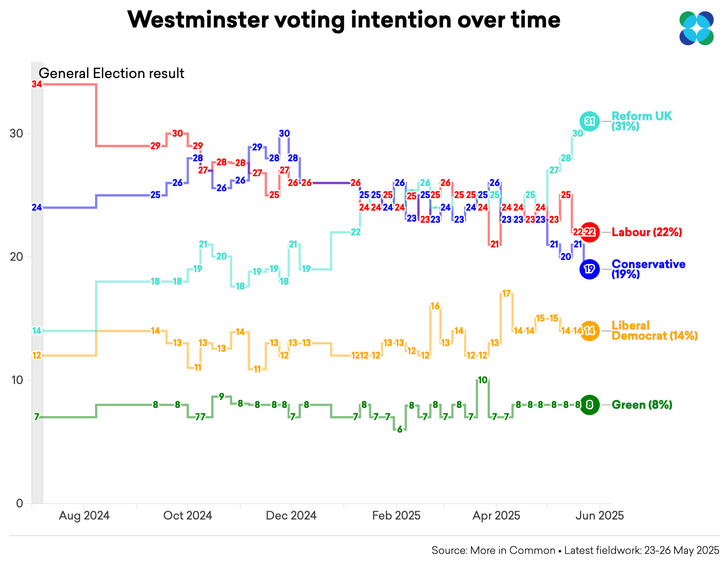Click the chart title heading

[x=344, y=19]
